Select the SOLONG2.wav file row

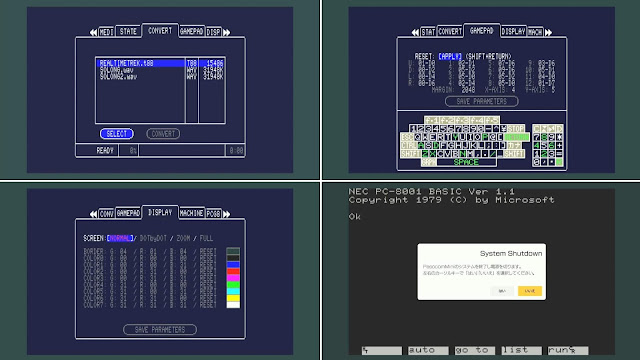(x=160, y=77)
